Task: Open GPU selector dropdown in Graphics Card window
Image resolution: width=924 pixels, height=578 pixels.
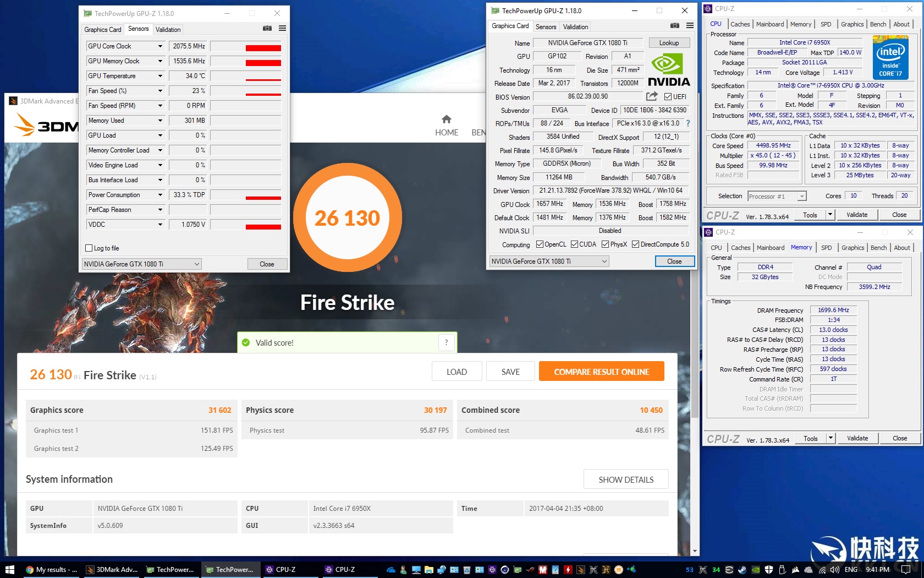Action: [x=549, y=261]
